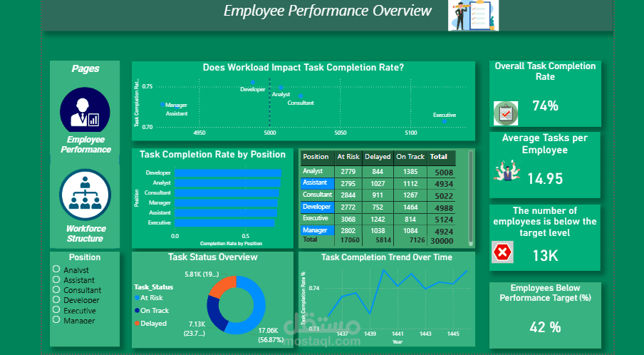
Task: Click the Assistant bar in bar chart
Action: (226, 213)
